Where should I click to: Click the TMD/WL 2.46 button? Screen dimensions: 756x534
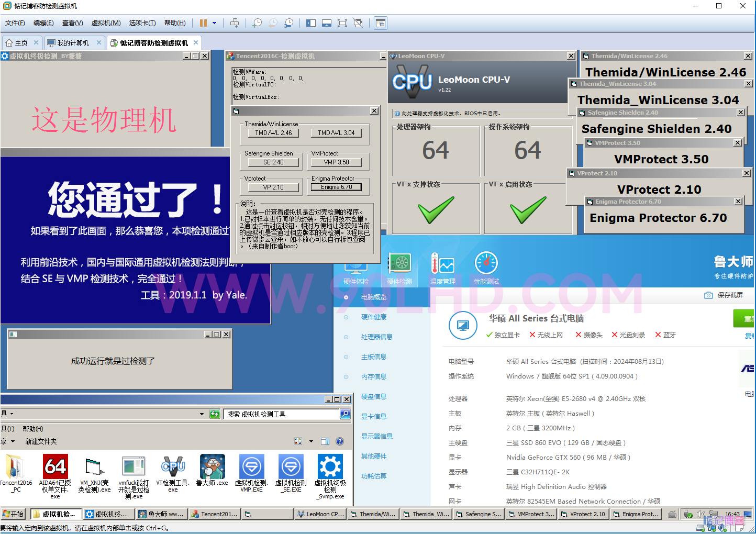(273, 133)
